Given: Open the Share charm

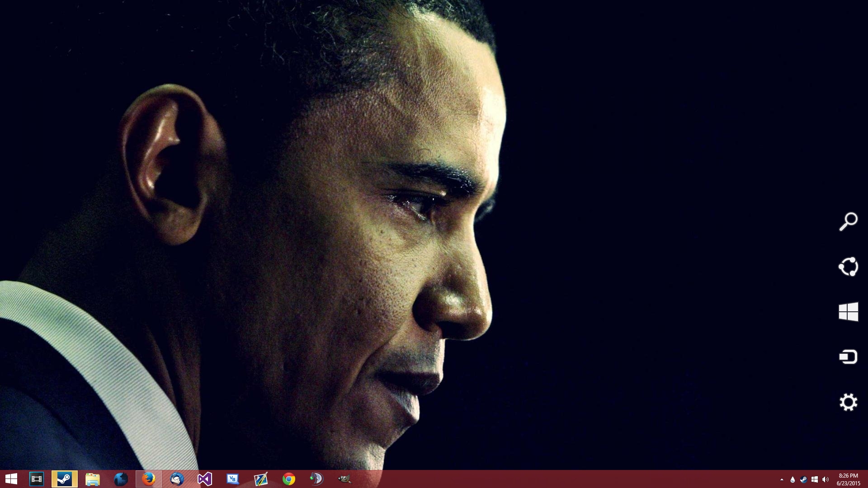Looking at the screenshot, I should coord(848,267).
